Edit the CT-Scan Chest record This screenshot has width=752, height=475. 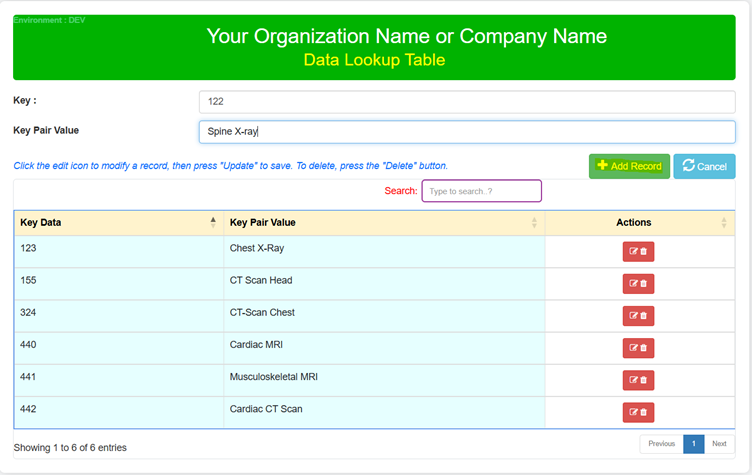coord(632,316)
